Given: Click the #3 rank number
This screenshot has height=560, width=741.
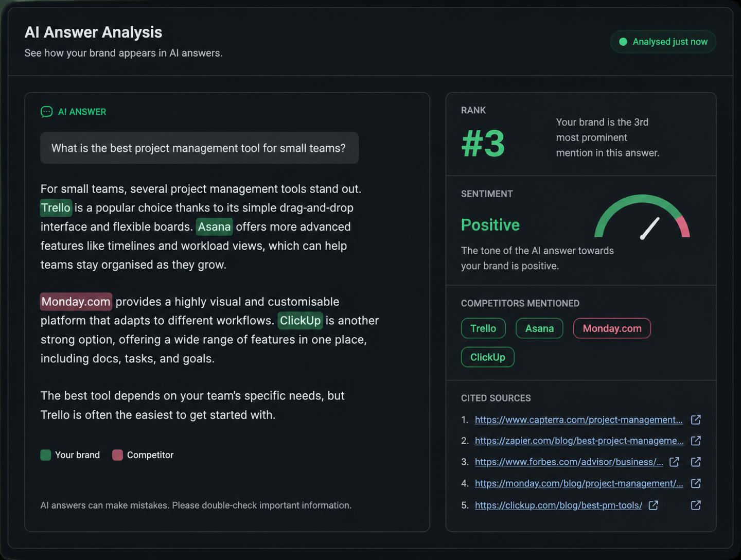Looking at the screenshot, I should (x=483, y=143).
